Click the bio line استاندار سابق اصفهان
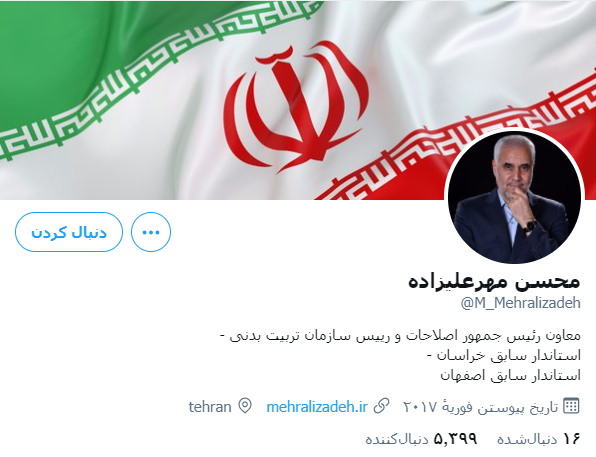The width and height of the screenshot is (596, 457). (x=510, y=376)
